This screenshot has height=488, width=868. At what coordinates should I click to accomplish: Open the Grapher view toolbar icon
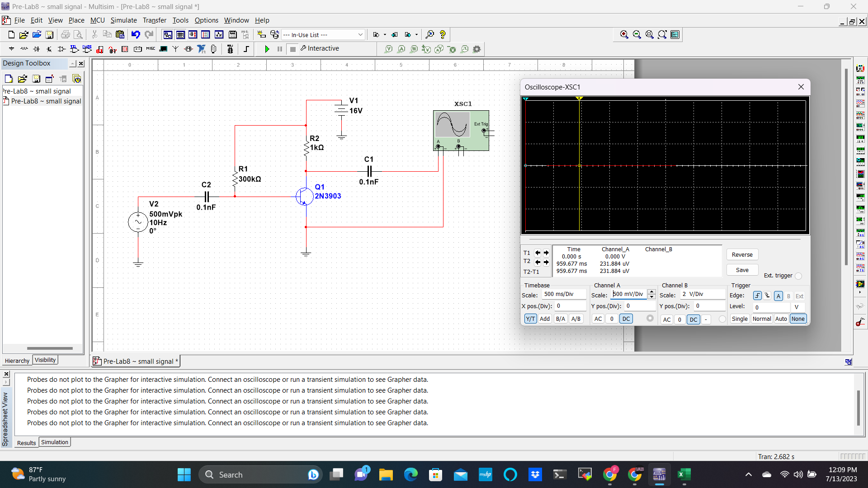pos(219,34)
